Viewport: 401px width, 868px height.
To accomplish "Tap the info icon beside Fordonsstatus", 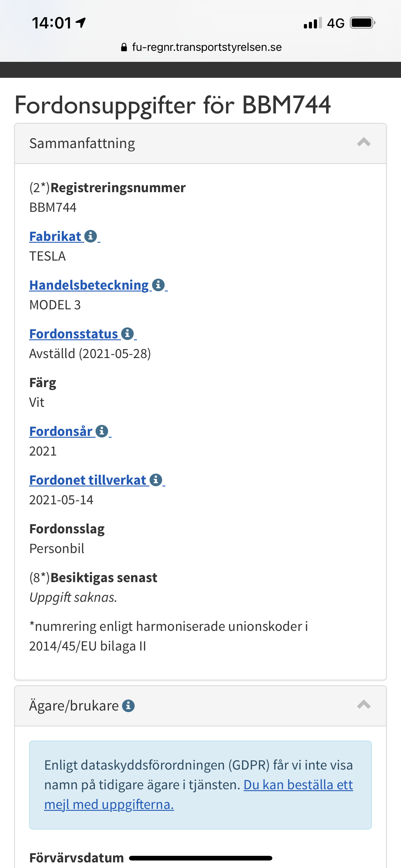I will (x=127, y=334).
